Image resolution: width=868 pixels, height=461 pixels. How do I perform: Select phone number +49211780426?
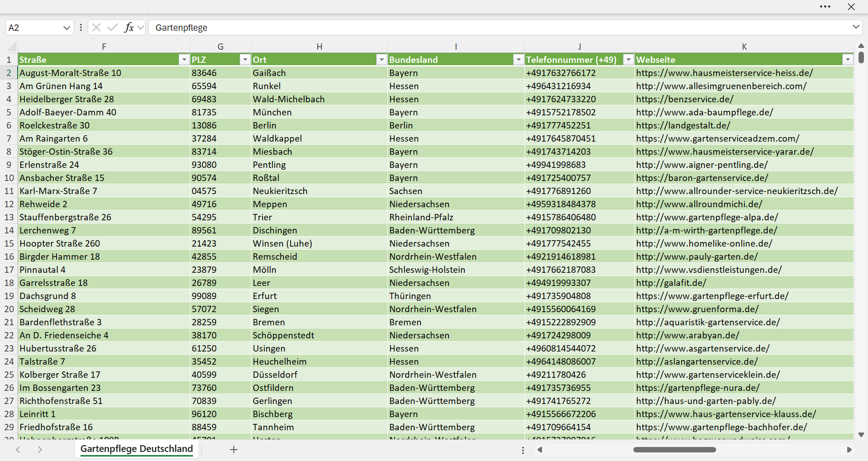pyautogui.click(x=579, y=375)
